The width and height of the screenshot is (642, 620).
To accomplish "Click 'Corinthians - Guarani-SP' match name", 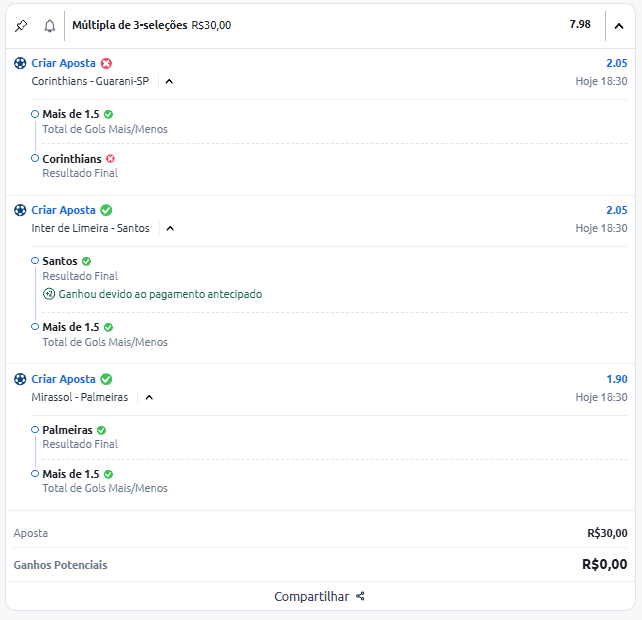I will point(90,81).
